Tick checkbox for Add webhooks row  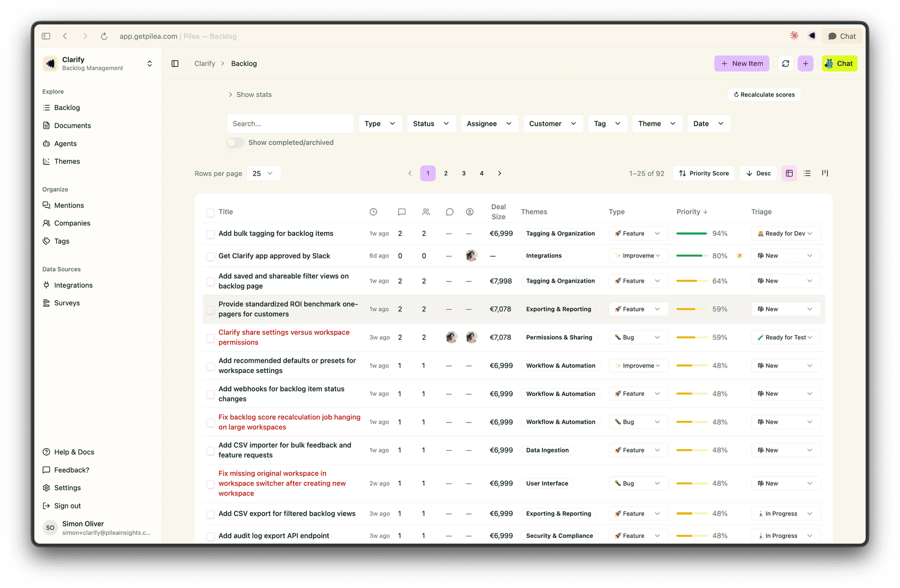pyautogui.click(x=211, y=394)
